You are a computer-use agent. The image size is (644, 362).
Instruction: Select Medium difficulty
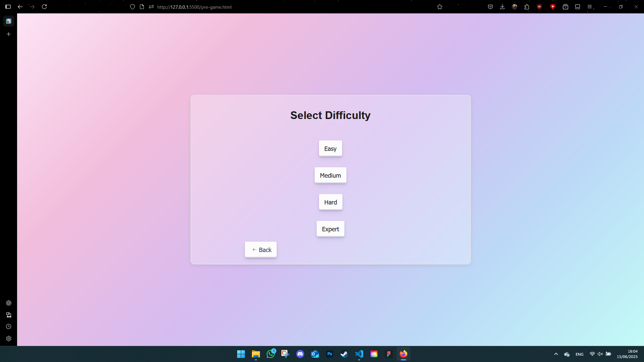[x=330, y=175]
